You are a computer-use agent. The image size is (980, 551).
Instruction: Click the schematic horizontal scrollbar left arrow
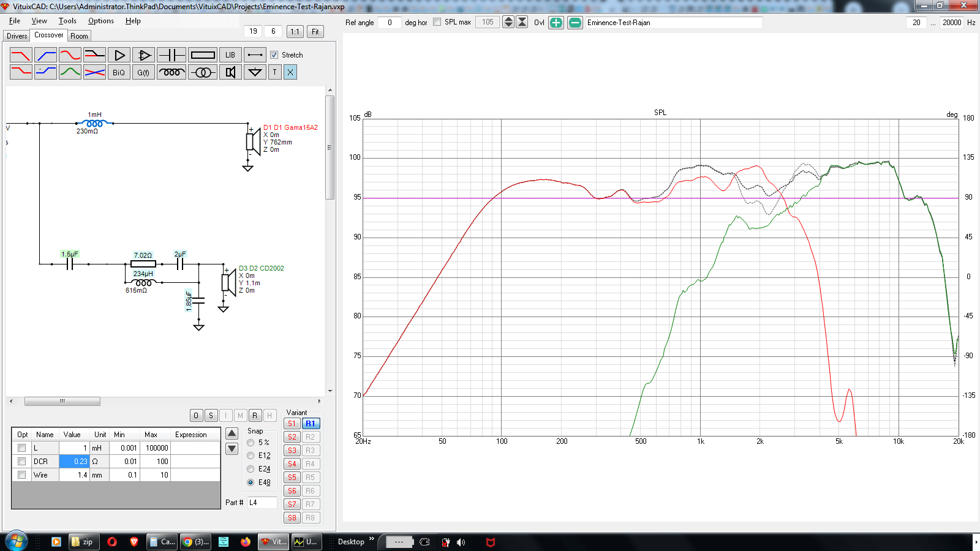click(10, 402)
